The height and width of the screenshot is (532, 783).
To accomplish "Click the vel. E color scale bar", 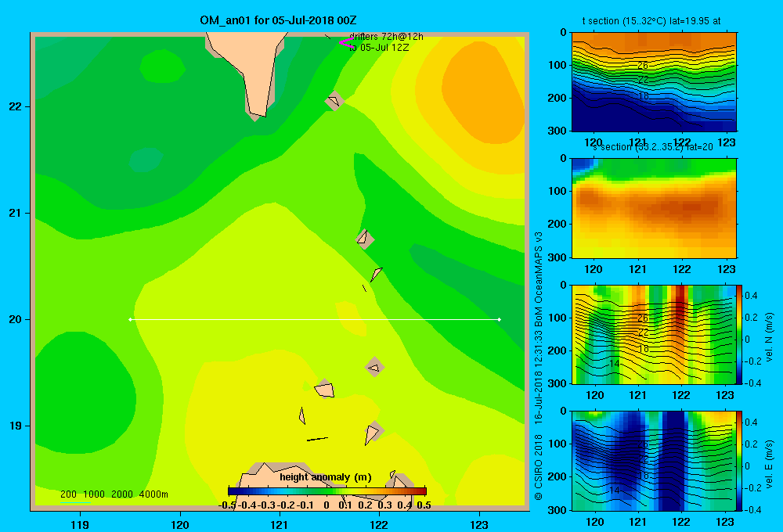I will [740, 461].
